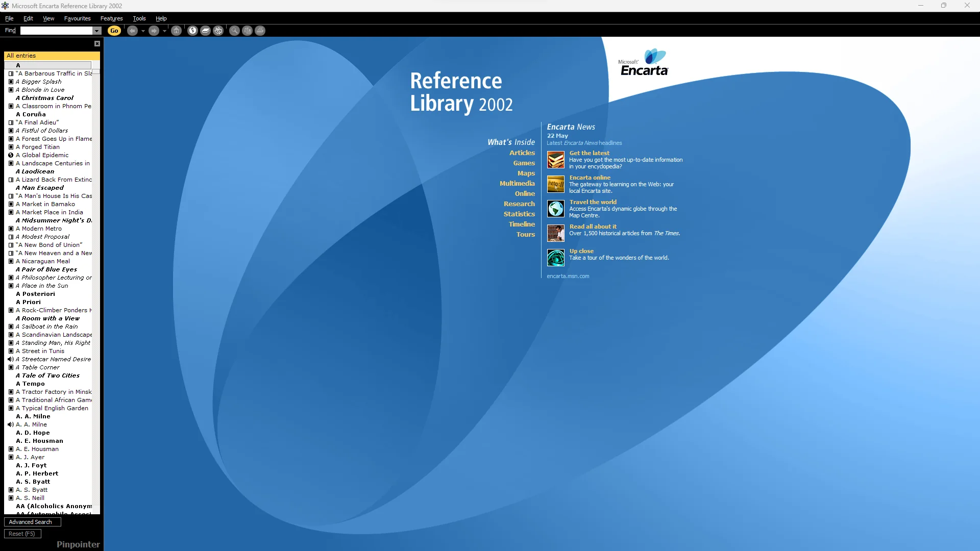Click the magnifying glass toolbar icon

(x=234, y=31)
